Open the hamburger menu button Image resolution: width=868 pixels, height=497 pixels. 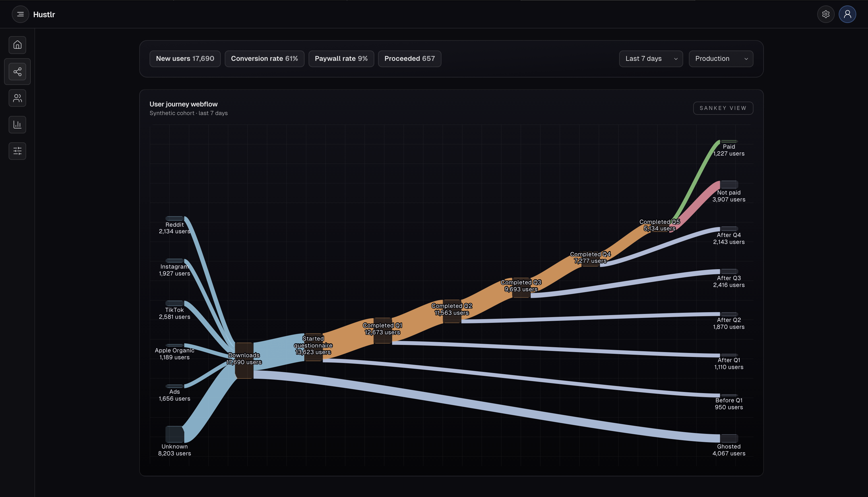point(20,14)
